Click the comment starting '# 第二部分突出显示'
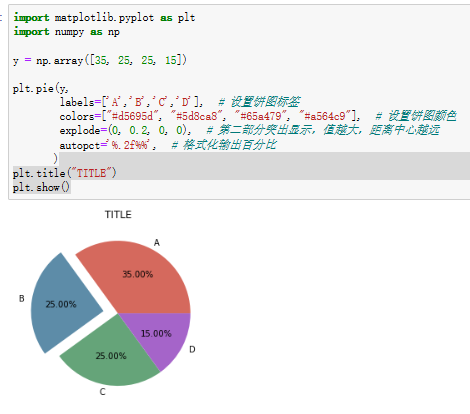Screen dimensions: 470x414 coord(323,130)
